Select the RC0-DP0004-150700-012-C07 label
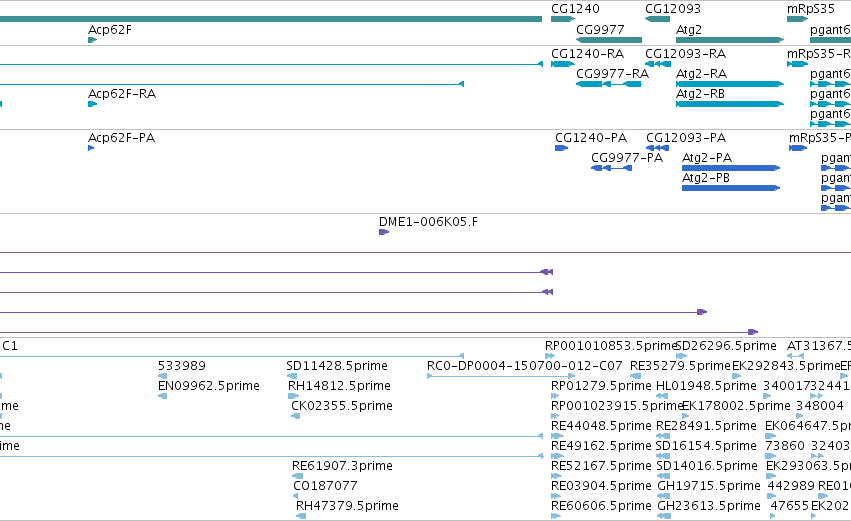The height and width of the screenshot is (521, 851). tap(525, 365)
